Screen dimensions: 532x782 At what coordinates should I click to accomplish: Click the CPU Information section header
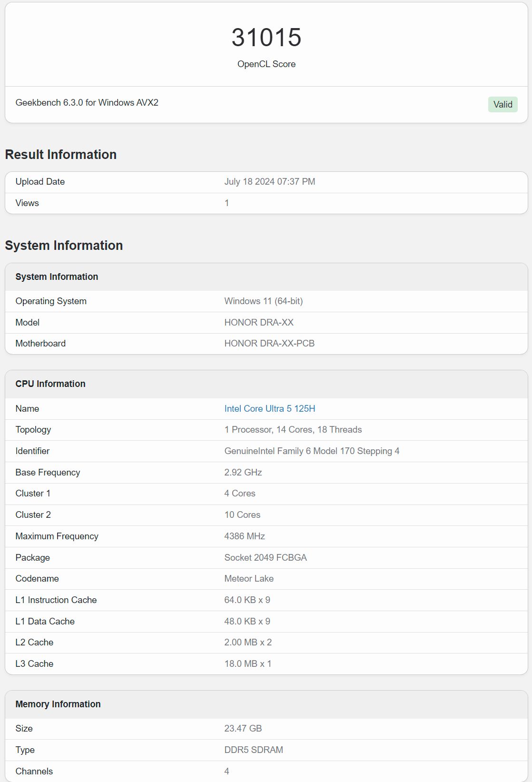pos(50,384)
